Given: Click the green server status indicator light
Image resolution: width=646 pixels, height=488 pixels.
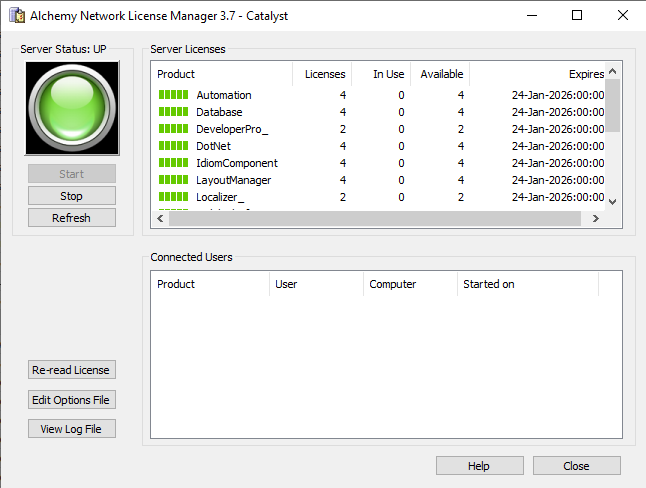Looking at the screenshot, I should (x=72, y=108).
